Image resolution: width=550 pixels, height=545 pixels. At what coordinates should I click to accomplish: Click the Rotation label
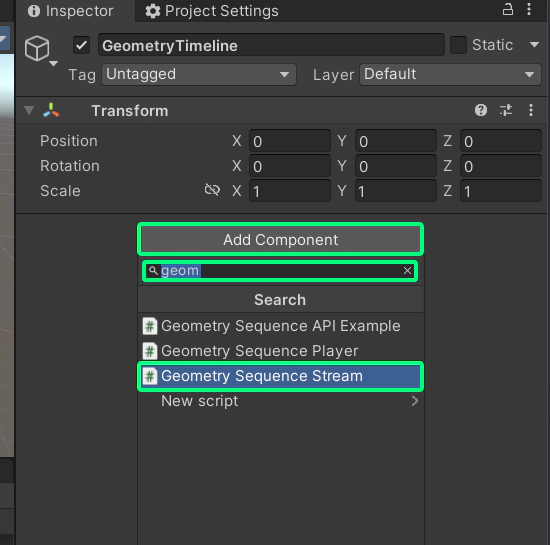pyautogui.click(x=70, y=166)
